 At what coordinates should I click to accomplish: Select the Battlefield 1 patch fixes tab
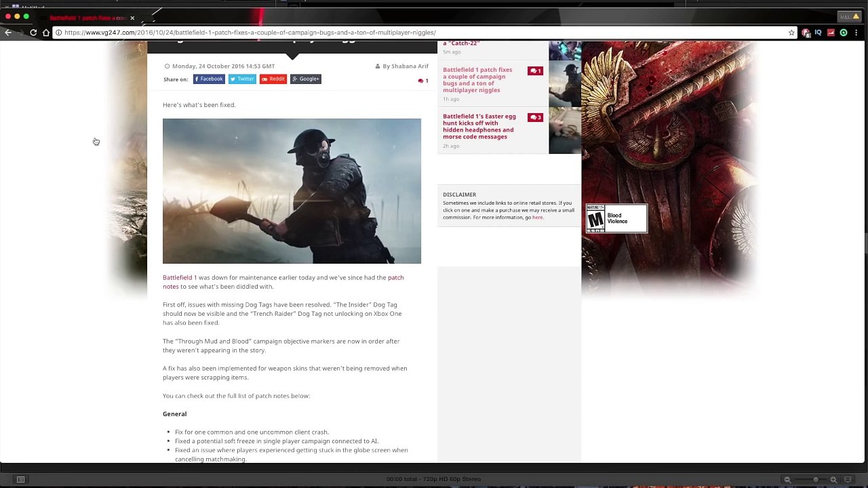(87, 18)
